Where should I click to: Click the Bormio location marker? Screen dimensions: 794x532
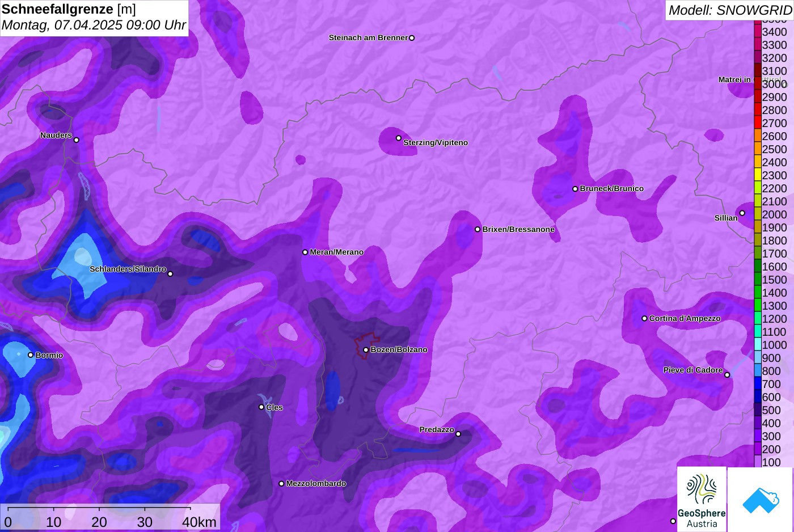click(x=31, y=355)
